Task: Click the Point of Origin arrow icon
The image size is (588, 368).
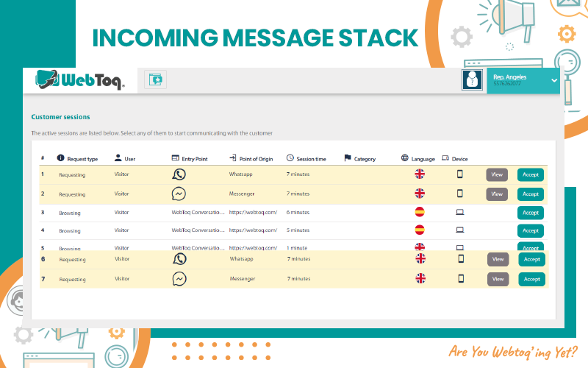Action: coord(232,158)
